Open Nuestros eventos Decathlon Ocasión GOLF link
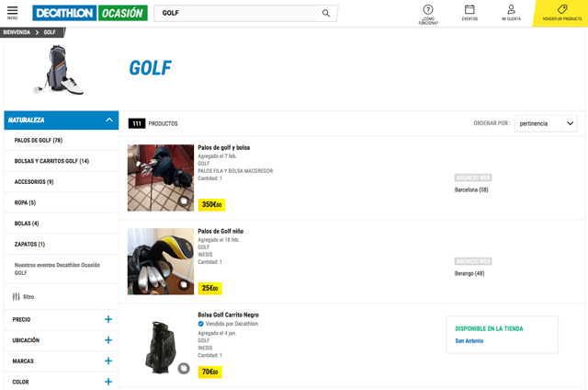The image size is (588, 390). point(57,269)
